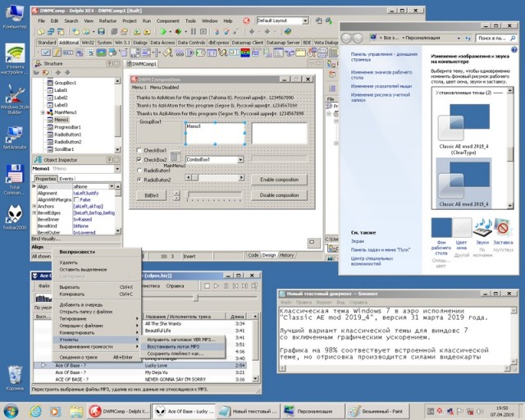Click the Disable composition button

pyautogui.click(x=279, y=195)
